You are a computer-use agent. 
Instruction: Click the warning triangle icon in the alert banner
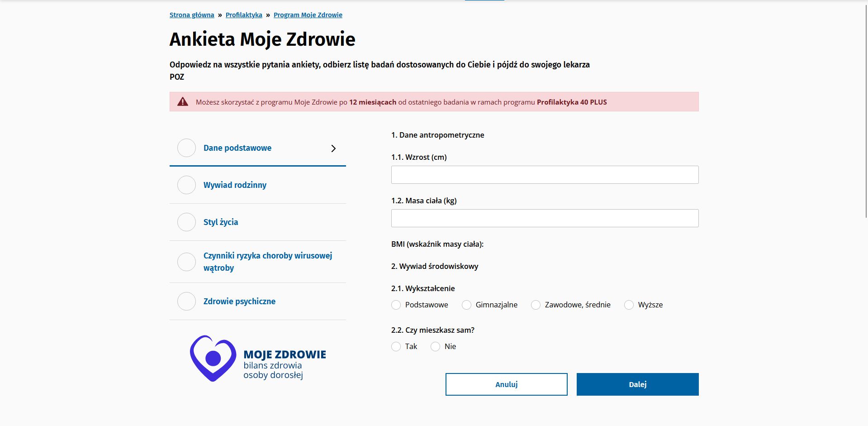183,101
